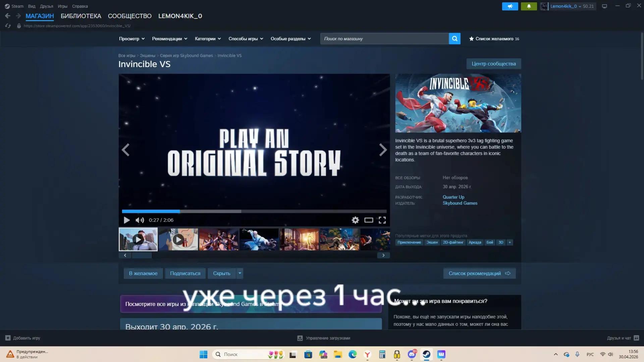Play the trailer video

click(x=126, y=220)
